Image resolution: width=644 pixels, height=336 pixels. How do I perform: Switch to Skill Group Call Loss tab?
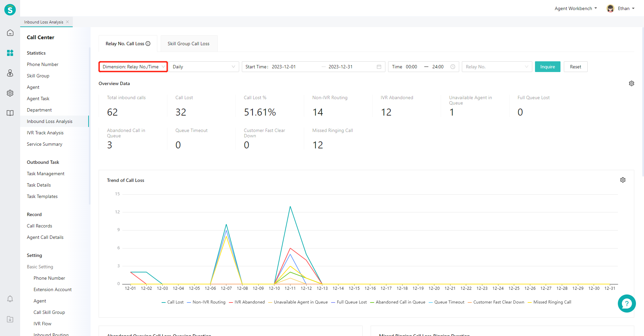coord(189,44)
